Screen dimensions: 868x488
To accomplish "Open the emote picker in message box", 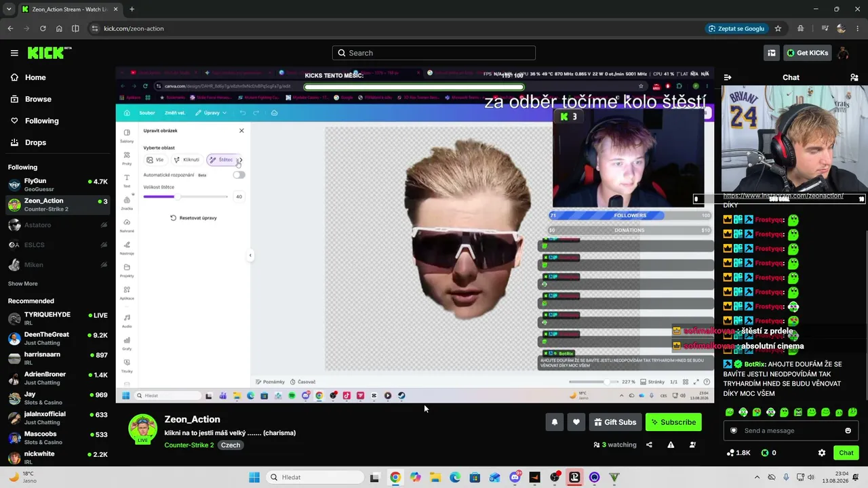I will [x=848, y=430].
